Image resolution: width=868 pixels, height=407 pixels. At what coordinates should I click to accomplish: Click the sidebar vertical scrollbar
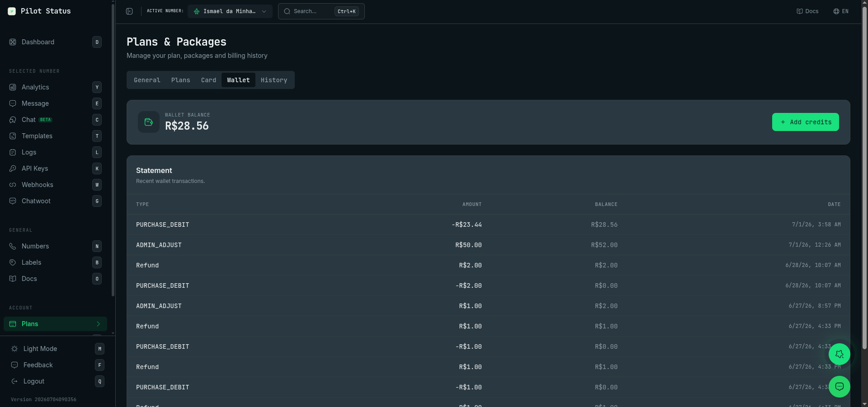[113, 150]
